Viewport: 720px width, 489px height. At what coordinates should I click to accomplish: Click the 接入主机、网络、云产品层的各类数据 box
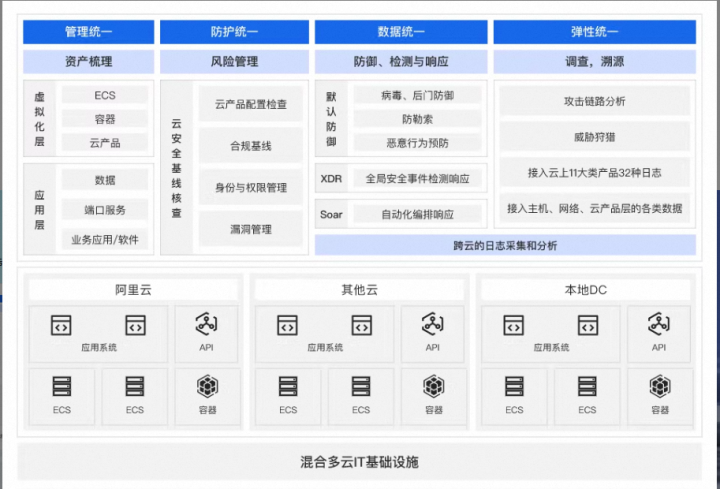[595, 208]
